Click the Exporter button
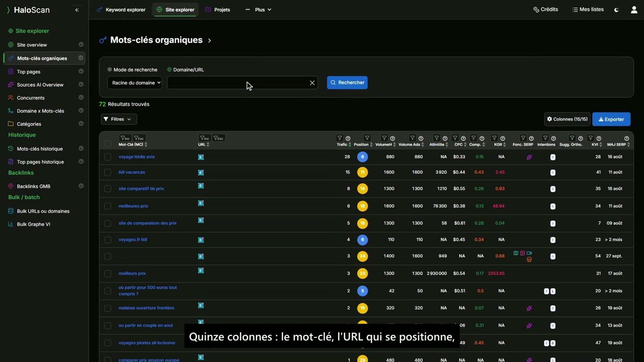The image size is (644, 362). 611,119
